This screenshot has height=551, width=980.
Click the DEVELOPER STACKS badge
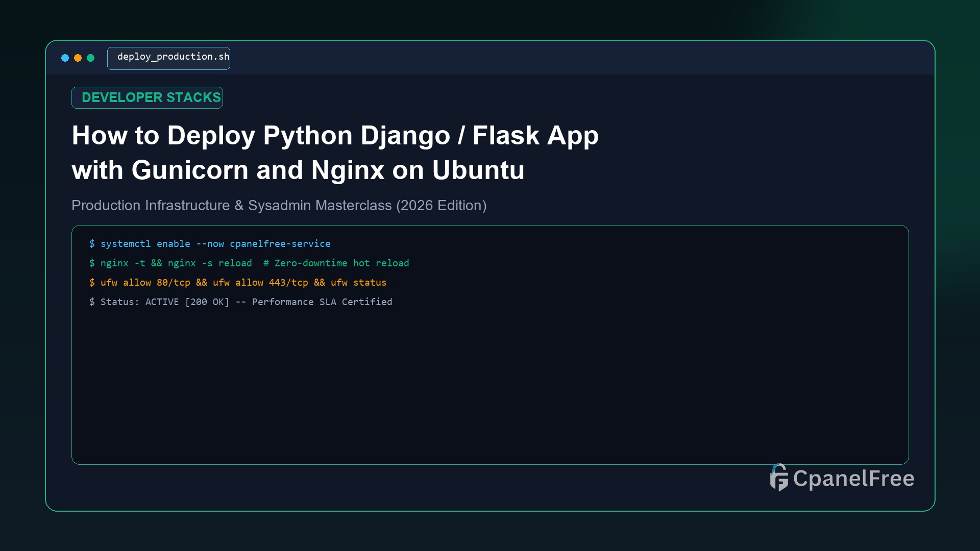coord(147,97)
